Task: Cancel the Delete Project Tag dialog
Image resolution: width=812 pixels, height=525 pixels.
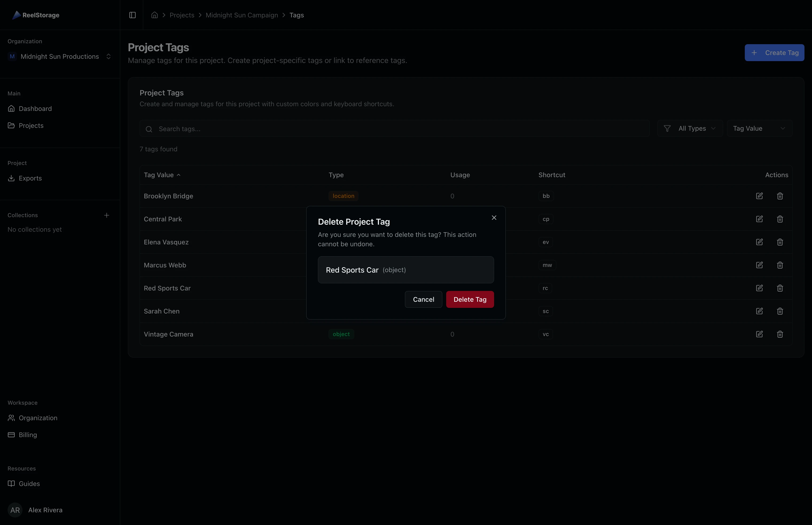Action: (423, 299)
